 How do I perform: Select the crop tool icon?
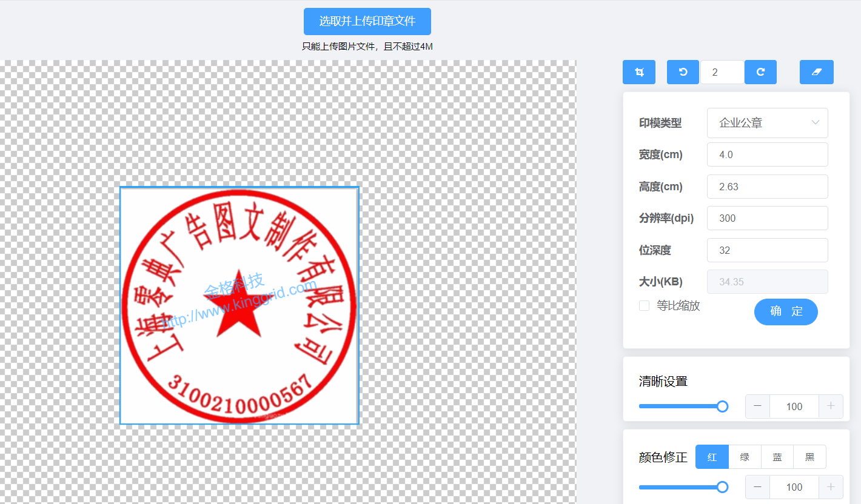(638, 72)
